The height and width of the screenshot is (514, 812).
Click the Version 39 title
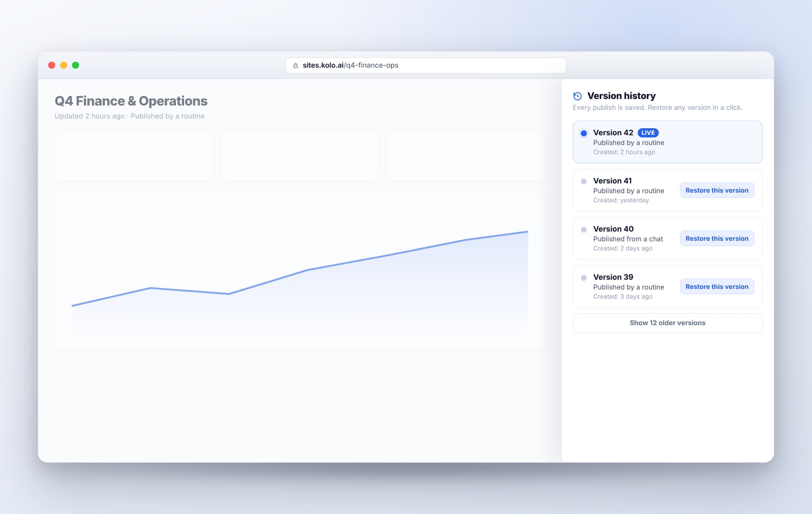click(613, 277)
